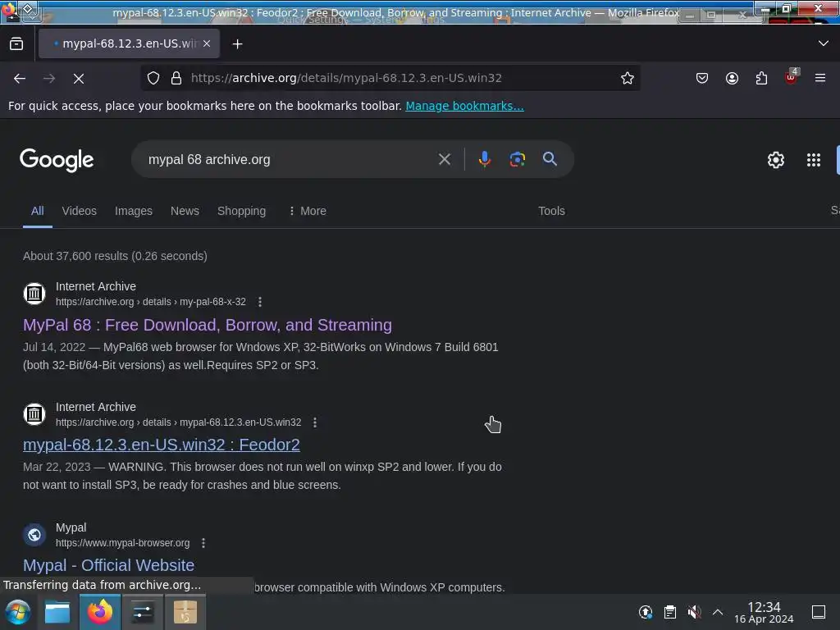
Task: Open the system settings taskbar item
Action: point(143,612)
